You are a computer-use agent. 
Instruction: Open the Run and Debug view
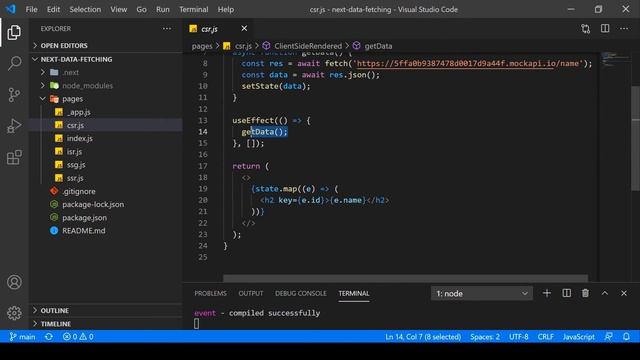tap(14, 126)
